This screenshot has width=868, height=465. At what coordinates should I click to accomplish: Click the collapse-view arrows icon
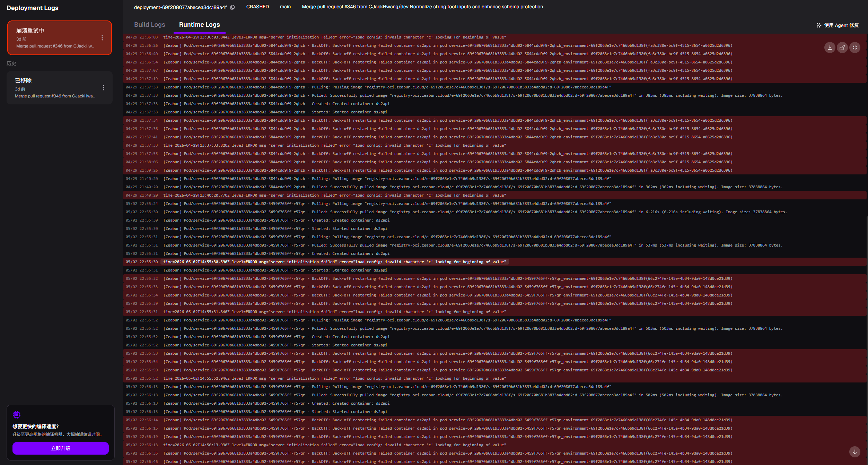pos(854,48)
